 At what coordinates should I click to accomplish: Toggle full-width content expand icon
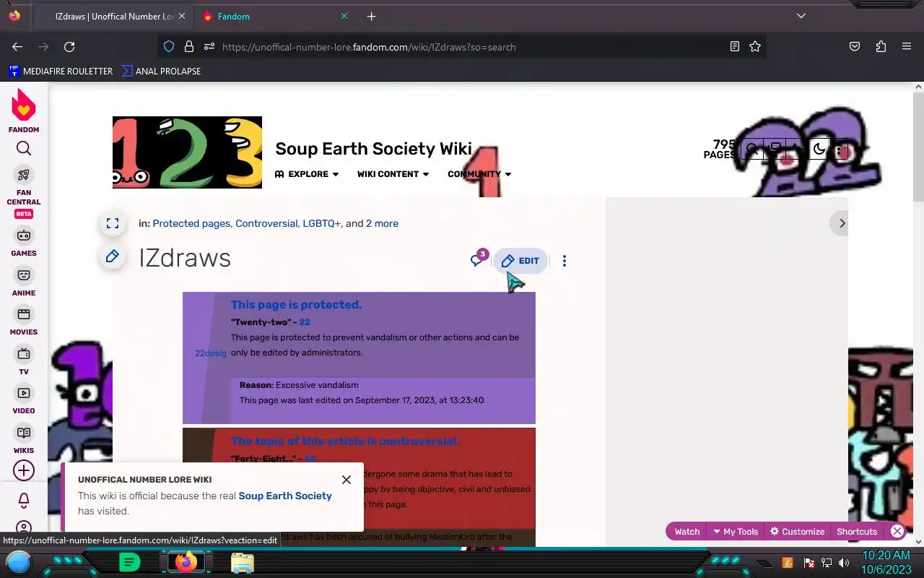[113, 223]
